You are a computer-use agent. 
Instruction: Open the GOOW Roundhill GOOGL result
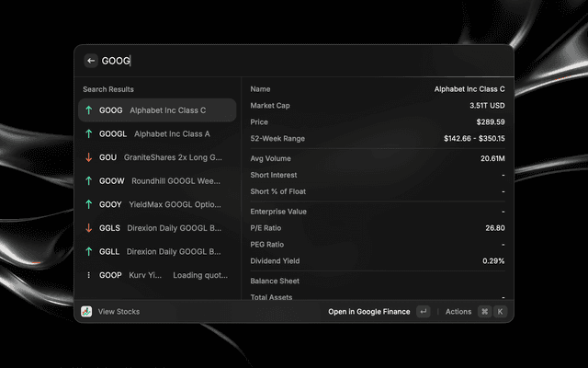coord(156,181)
